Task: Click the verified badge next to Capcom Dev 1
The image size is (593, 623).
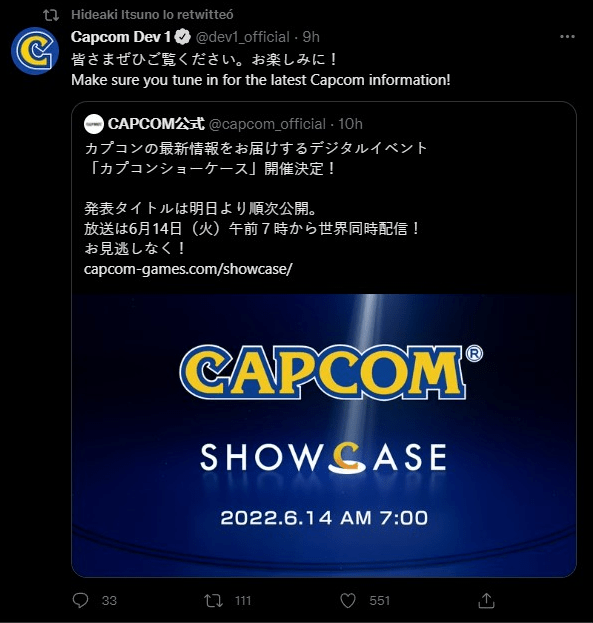Action: point(182,37)
